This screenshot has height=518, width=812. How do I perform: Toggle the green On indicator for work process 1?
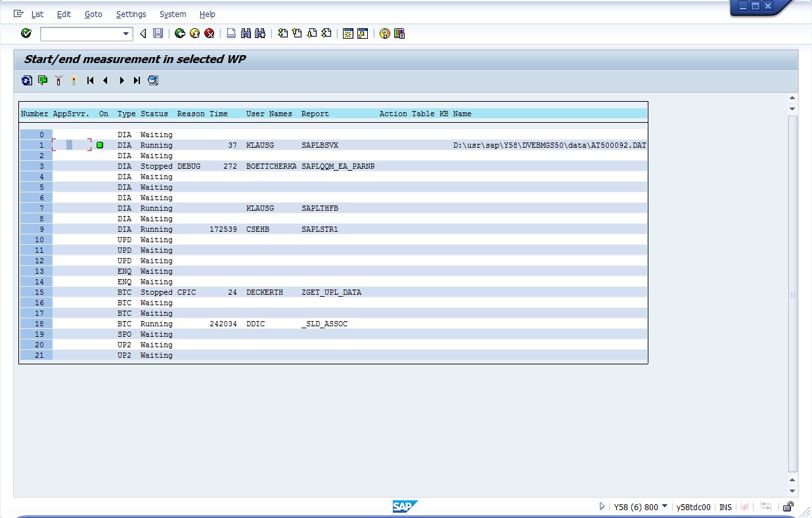coord(100,145)
